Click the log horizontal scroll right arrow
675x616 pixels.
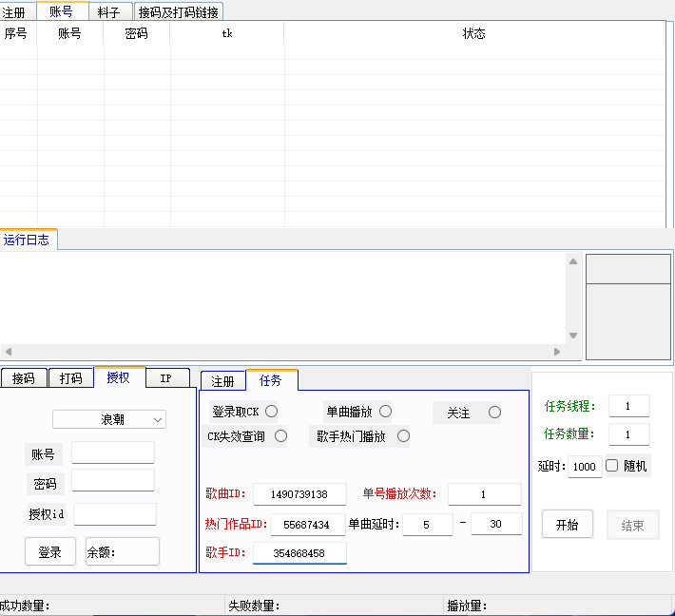coord(558,352)
